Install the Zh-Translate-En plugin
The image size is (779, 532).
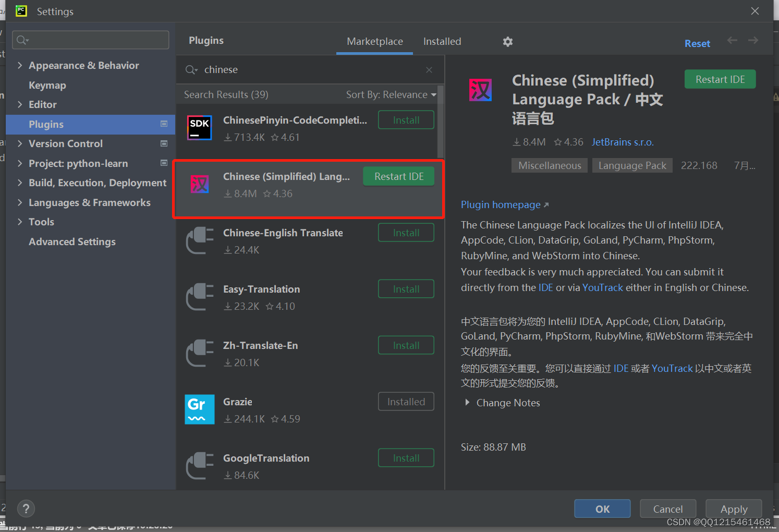point(406,345)
